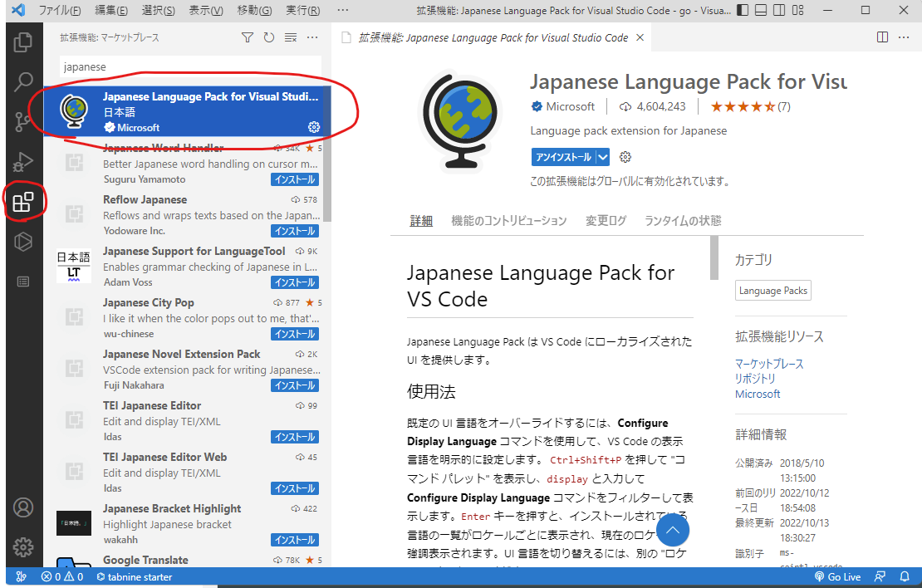This screenshot has height=588, width=922.
Task: Open the 編集(E) menu
Action: click(x=111, y=10)
